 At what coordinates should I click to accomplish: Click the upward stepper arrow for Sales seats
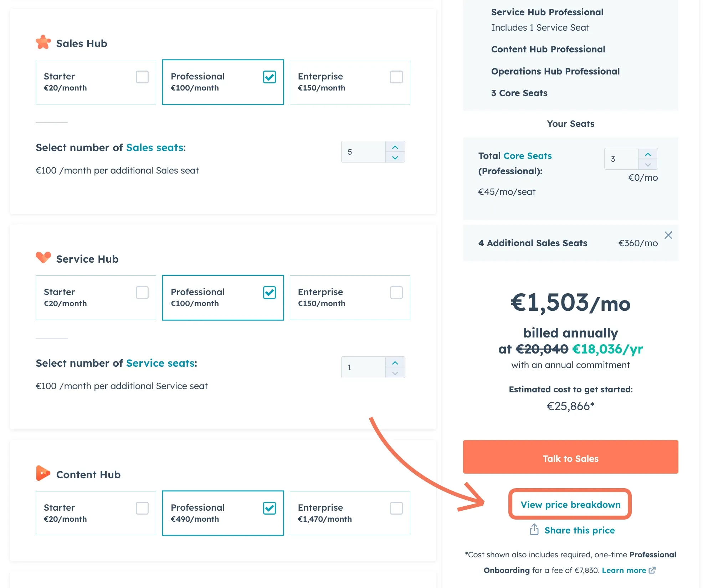[x=395, y=146]
